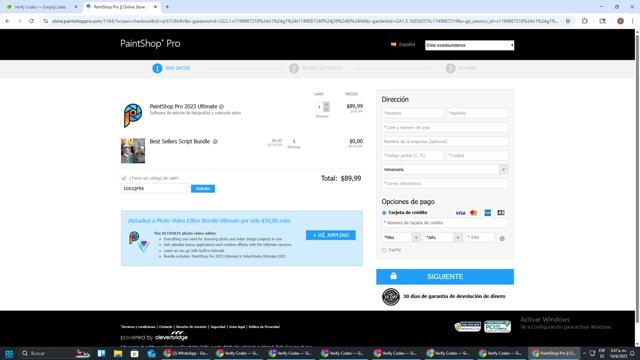
Task: Select step 3 in checkout progress bar
Action: (461, 68)
